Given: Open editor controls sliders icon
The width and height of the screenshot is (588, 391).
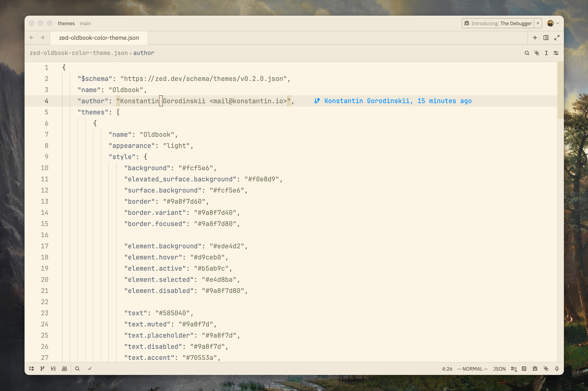Looking at the screenshot, I should [556, 53].
